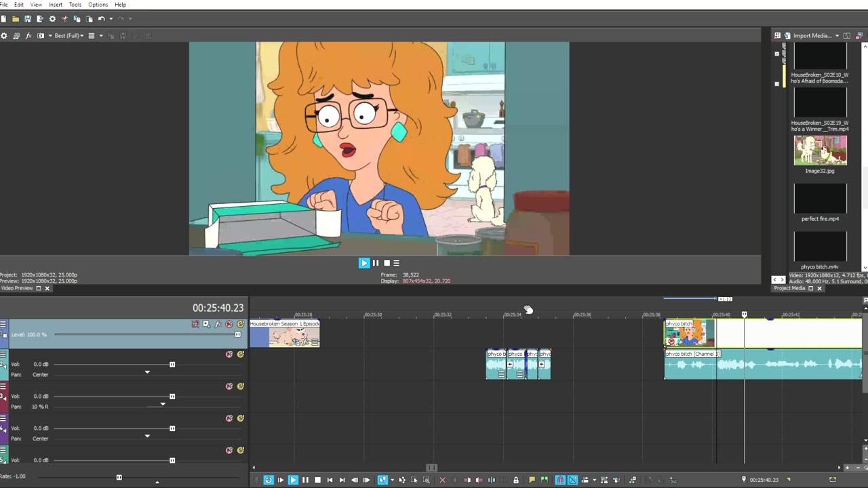Open project properties gear in the main toolbar
This screenshot has height=488, width=868.
pos(52,19)
